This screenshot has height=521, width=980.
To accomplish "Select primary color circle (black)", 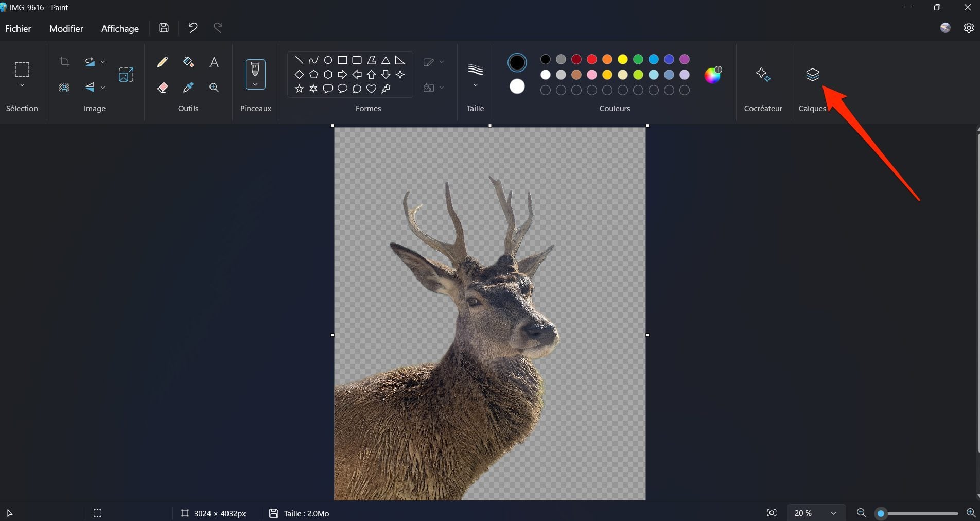I will click(x=517, y=63).
